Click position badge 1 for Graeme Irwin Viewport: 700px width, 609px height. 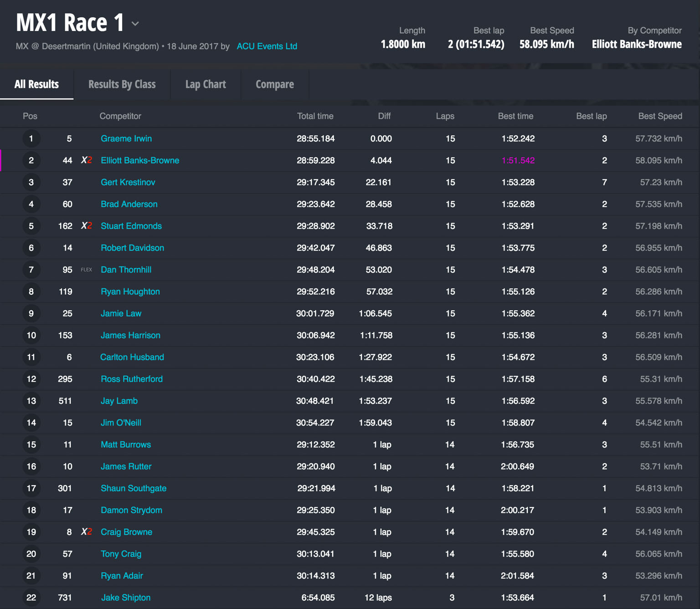coord(31,138)
